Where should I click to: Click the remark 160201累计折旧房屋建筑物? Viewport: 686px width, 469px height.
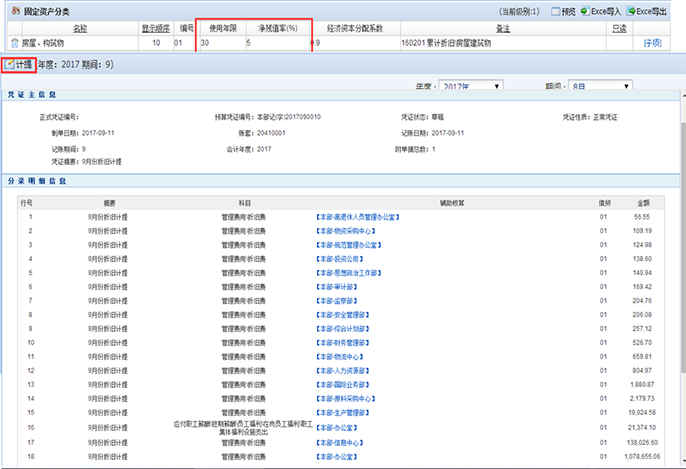click(446, 43)
